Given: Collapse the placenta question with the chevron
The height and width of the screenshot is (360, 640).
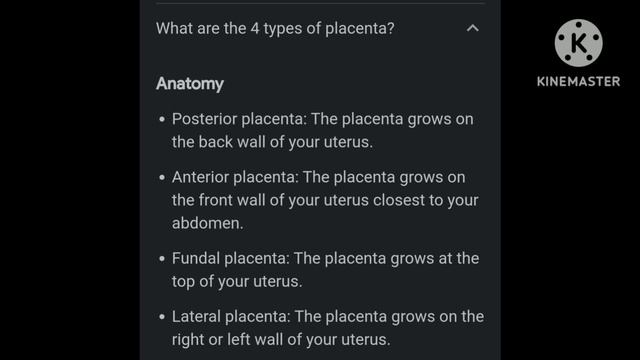Looking at the screenshot, I should click(472, 28).
